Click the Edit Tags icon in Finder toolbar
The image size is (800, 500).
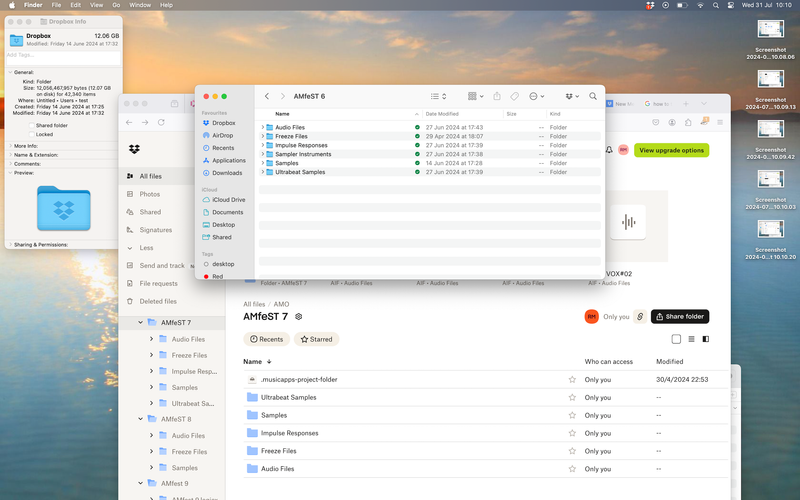[514, 96]
